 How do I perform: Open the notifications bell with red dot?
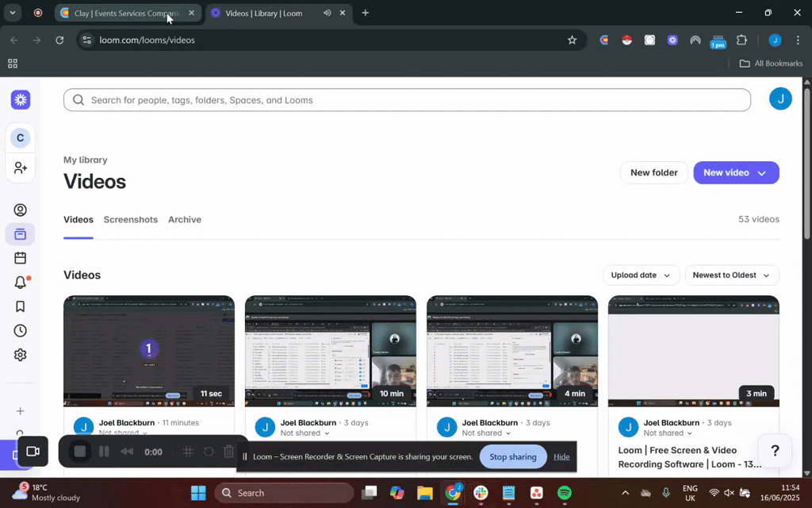(x=20, y=282)
